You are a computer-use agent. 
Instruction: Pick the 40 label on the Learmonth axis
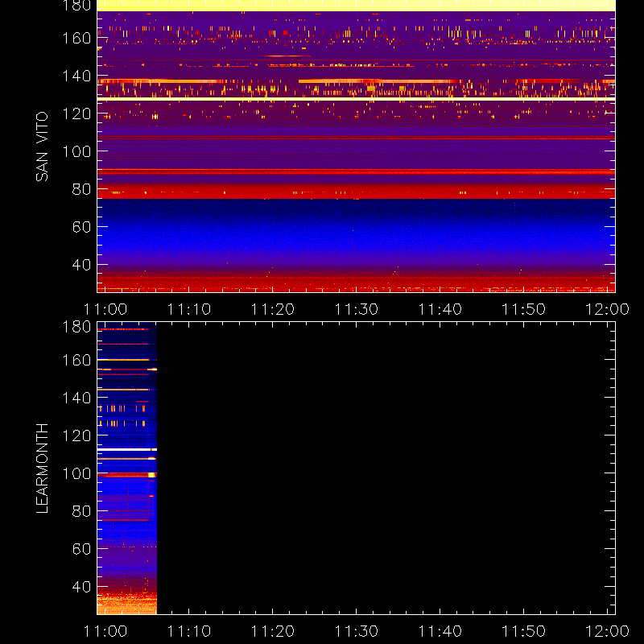click(81, 587)
